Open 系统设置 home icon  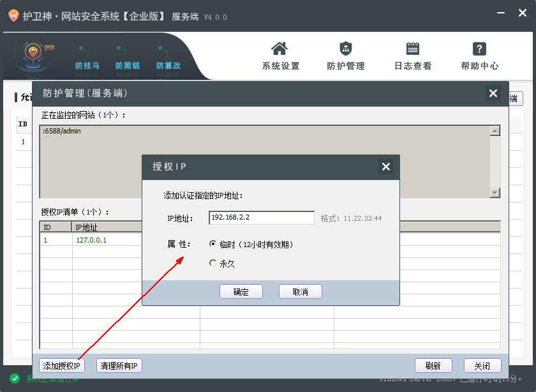279,50
